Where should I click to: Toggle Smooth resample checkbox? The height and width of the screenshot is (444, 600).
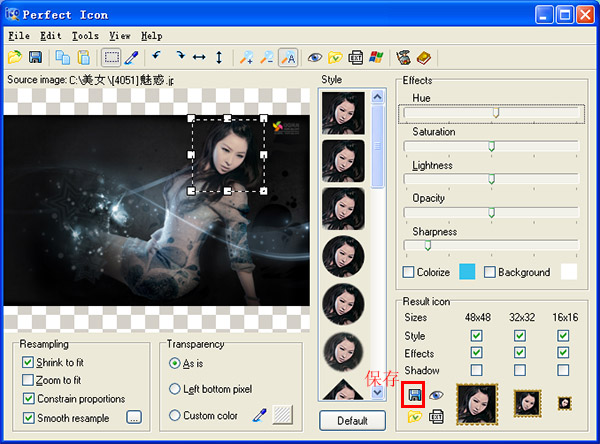click(28, 418)
